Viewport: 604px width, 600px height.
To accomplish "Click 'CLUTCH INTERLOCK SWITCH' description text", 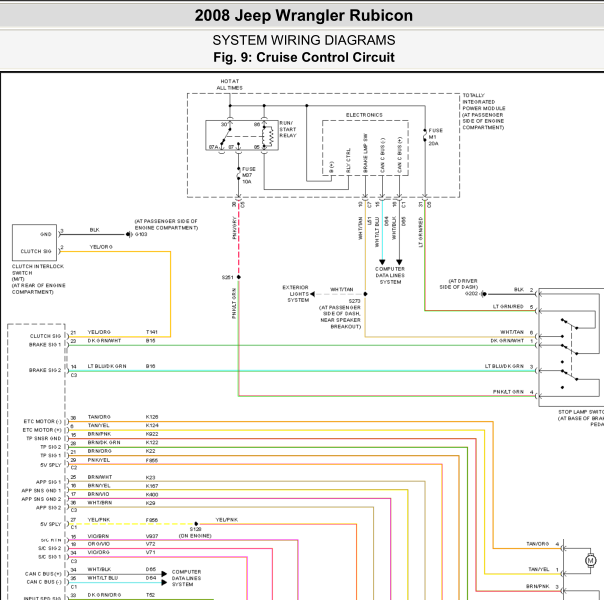I will [38, 279].
